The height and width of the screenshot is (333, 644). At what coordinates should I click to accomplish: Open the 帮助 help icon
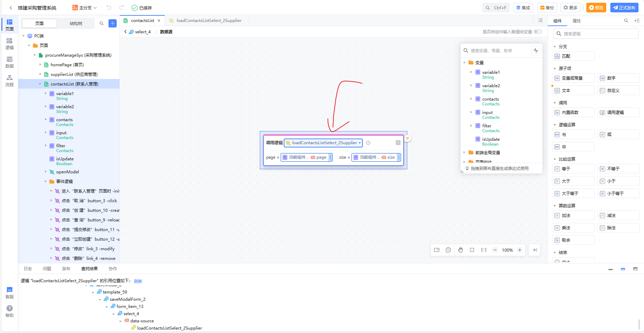tap(10, 311)
